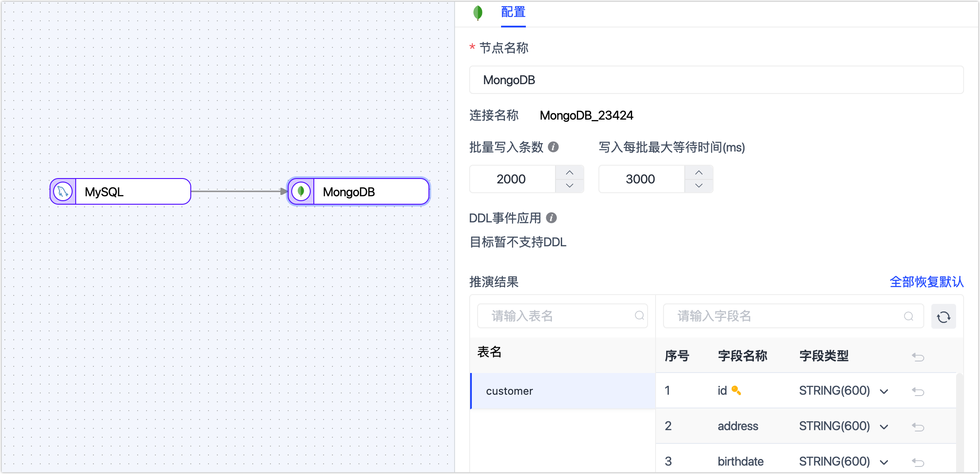This screenshot has width=980, height=474.
Task: Revert the id field type
Action: pyautogui.click(x=918, y=391)
